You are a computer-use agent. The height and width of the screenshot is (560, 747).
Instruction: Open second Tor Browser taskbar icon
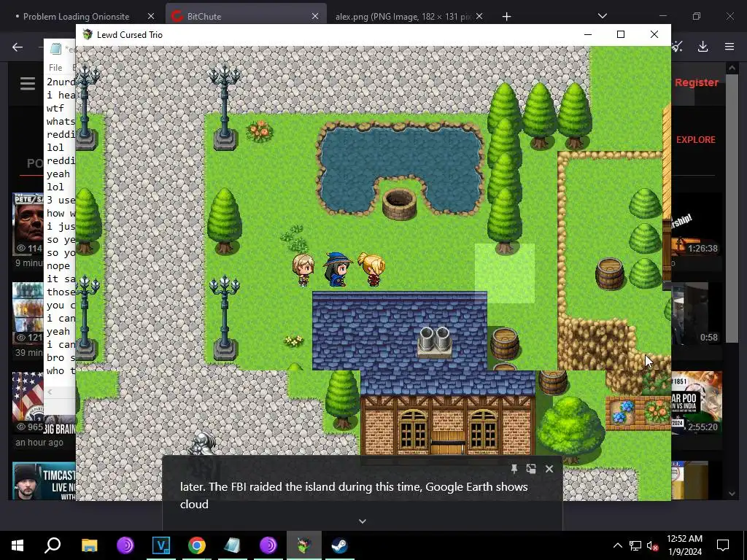click(268, 545)
